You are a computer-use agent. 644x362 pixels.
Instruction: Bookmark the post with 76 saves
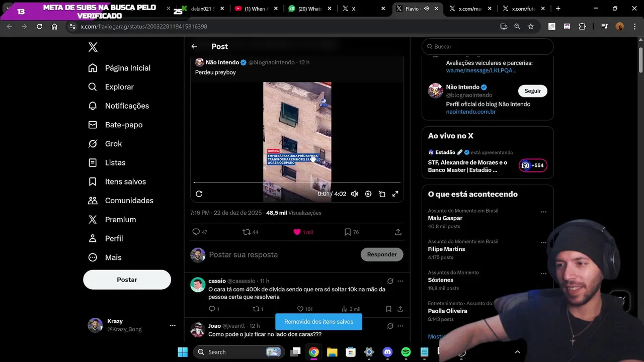(x=352, y=232)
